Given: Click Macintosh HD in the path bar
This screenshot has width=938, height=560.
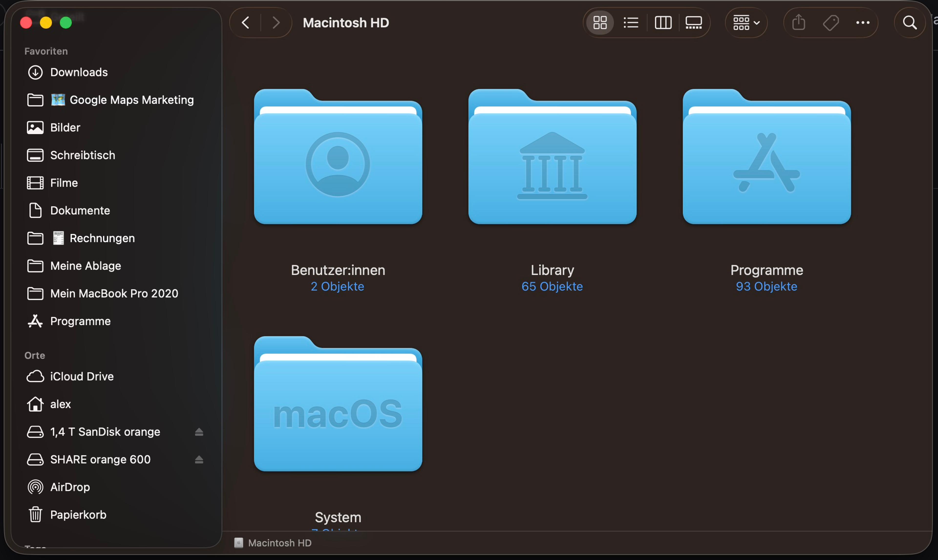Looking at the screenshot, I should point(273,543).
